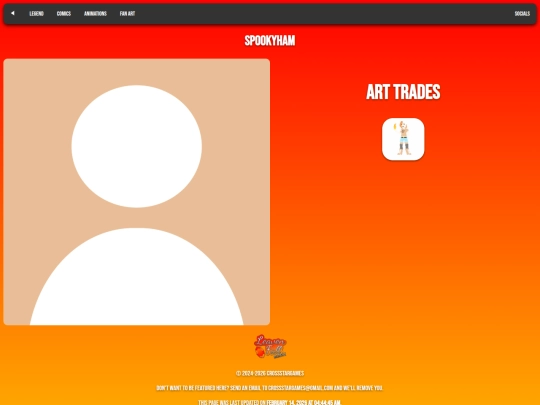Click the Spookyham page title
Viewport: 540px width, 405px height.
click(270, 41)
